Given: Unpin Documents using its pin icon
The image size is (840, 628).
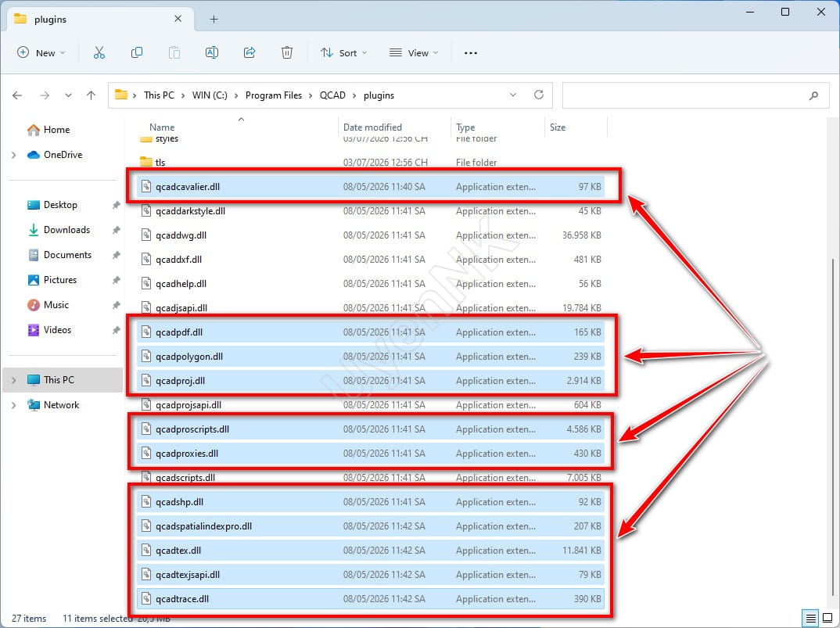Looking at the screenshot, I should click(116, 255).
